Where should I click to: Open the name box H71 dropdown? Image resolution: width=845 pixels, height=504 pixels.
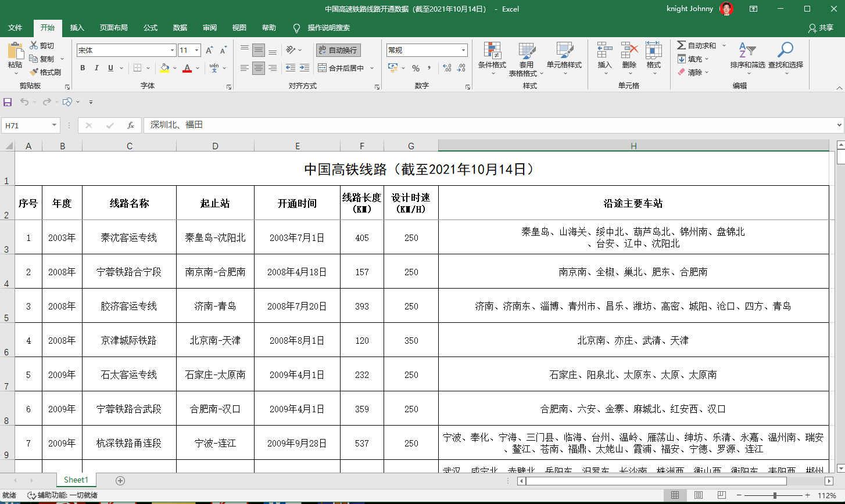tap(55, 125)
